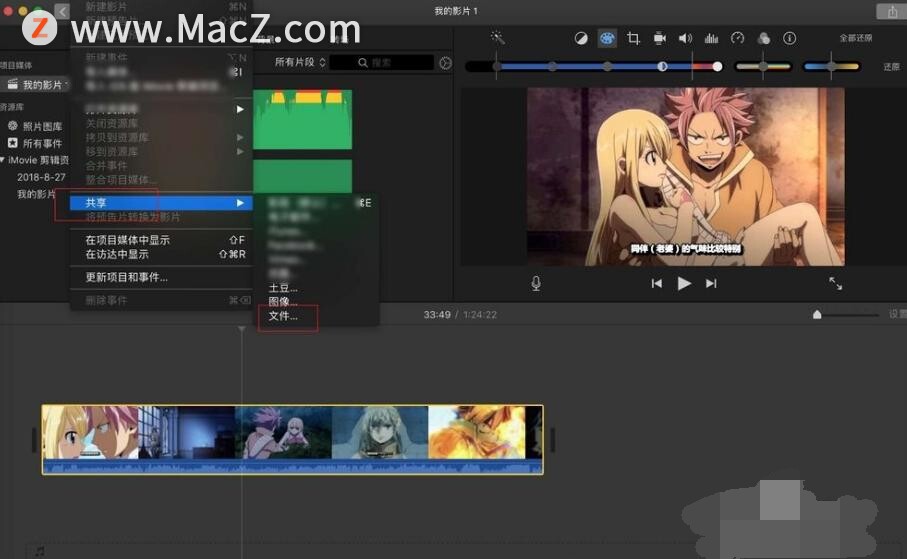Click the magic wand auto-enhance icon
The height and width of the screenshot is (559, 907).
(497, 38)
